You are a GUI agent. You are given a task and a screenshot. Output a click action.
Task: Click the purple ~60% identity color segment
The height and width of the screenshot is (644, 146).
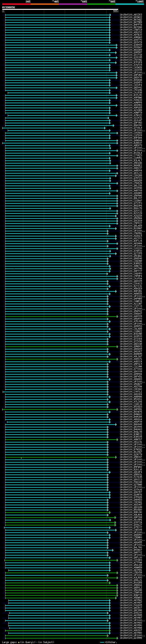point(73,4)
